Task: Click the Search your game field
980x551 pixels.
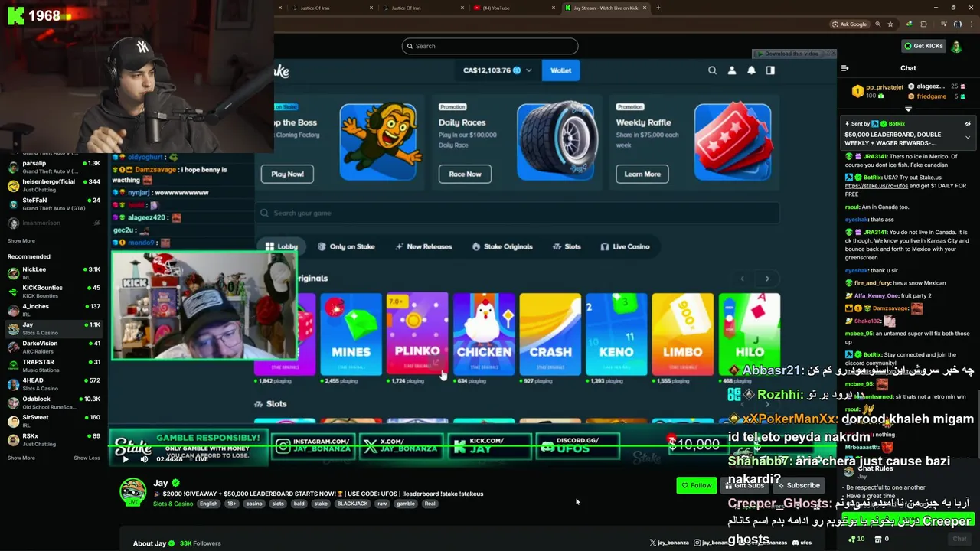Action: [x=518, y=213]
